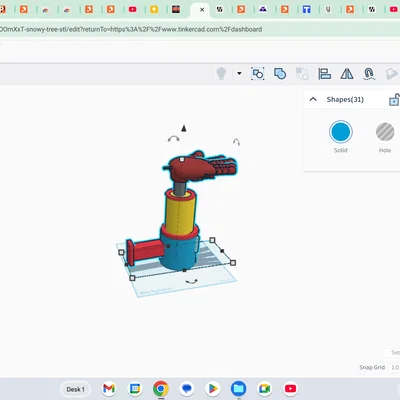Click the right curved rotation arrow above model
Viewport: 400px width, 400px height.
coord(236,142)
